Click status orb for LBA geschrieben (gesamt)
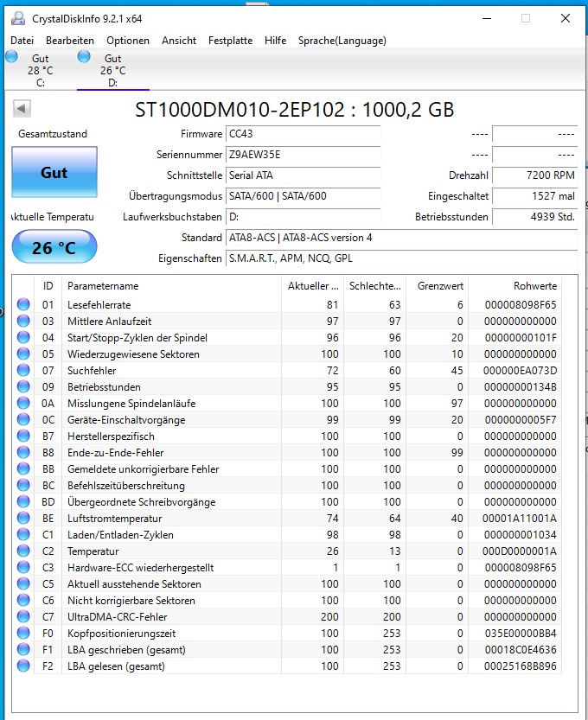588x720 pixels. coord(23,649)
